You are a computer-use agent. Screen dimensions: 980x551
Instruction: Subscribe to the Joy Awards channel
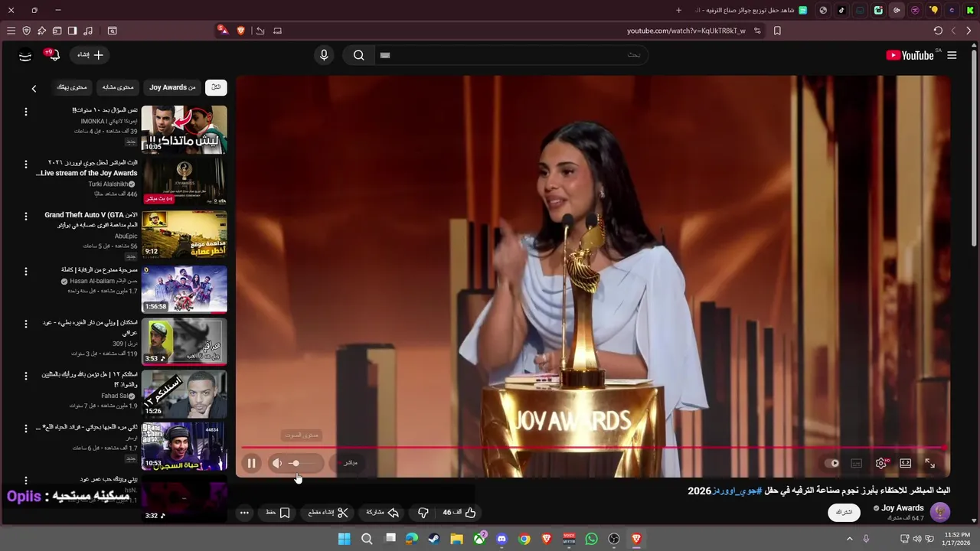pyautogui.click(x=844, y=512)
